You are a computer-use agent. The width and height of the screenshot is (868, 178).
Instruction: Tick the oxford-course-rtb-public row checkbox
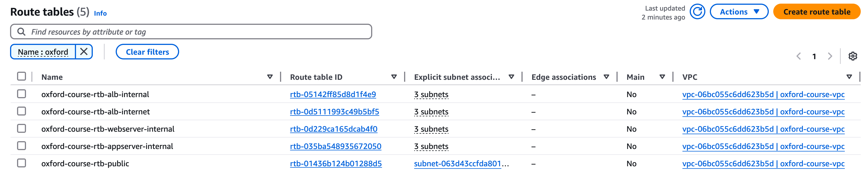tap(22, 163)
